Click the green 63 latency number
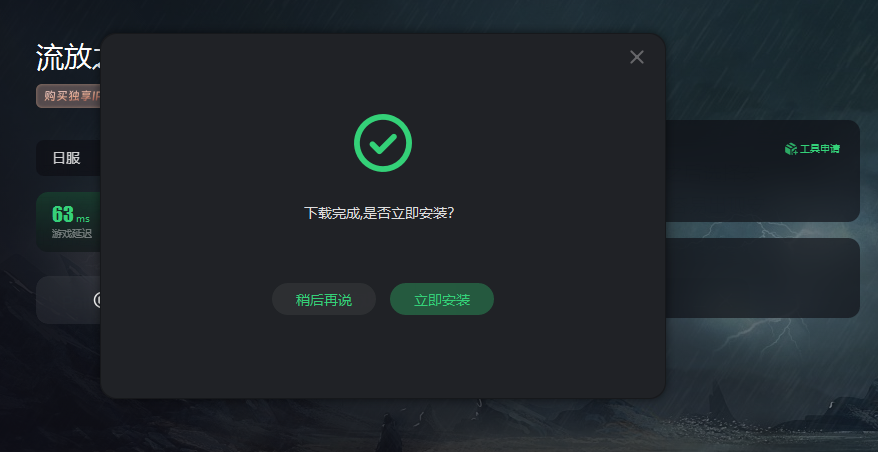Image resolution: width=878 pixels, height=452 pixels. coord(63,214)
